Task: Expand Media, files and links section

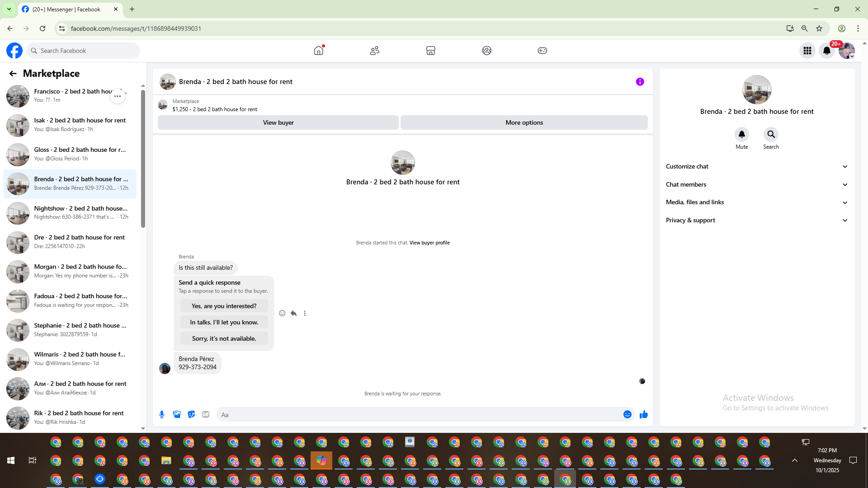Action: [757, 202]
